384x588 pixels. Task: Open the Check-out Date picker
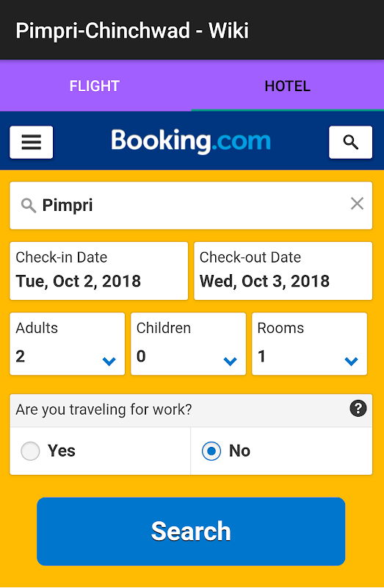tap(283, 270)
